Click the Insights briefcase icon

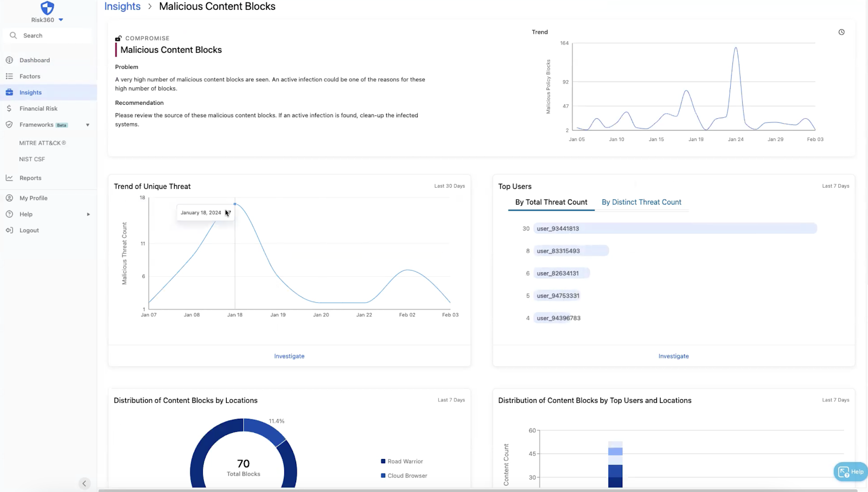(9, 92)
